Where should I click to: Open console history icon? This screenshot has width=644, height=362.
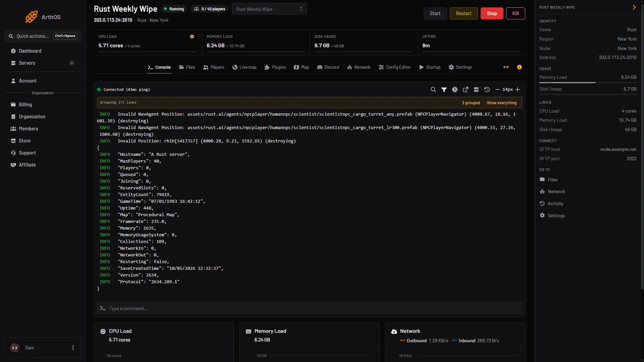[487, 89]
